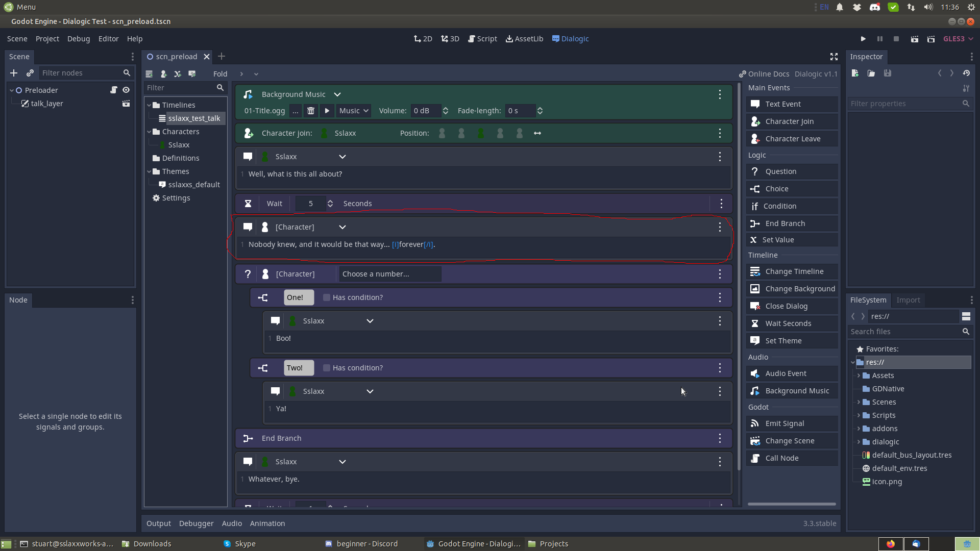980x551 pixels.
Task: Collapse the Timelines tree folder
Action: tap(150, 105)
